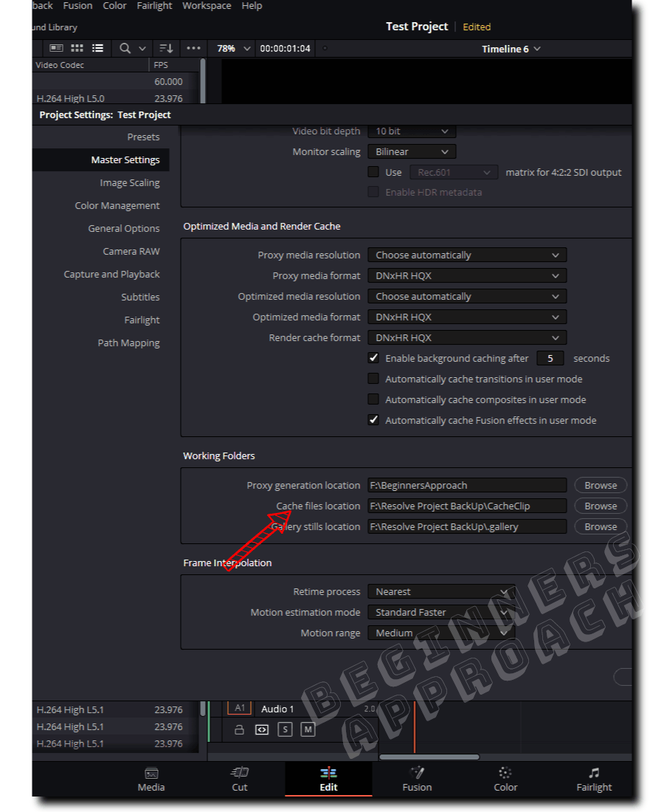
Task: Lock the Audio 1 track
Action: pyautogui.click(x=239, y=729)
